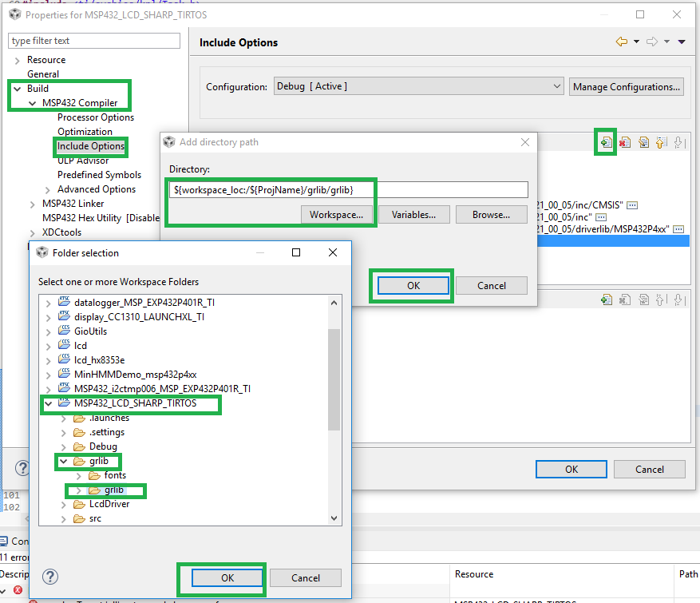Select Optimization in the settings tree
Screen dimensions: 700x603
click(85, 132)
